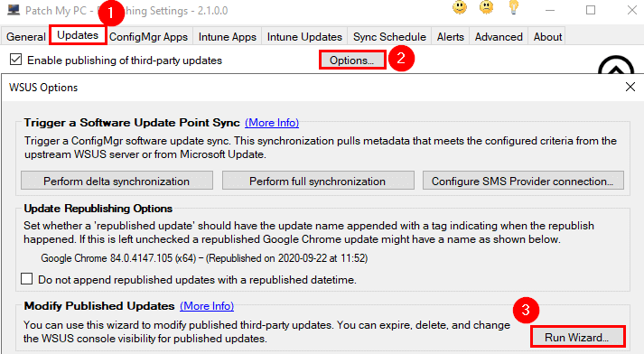
Task: Click Perform full synchronization
Action: point(318,181)
